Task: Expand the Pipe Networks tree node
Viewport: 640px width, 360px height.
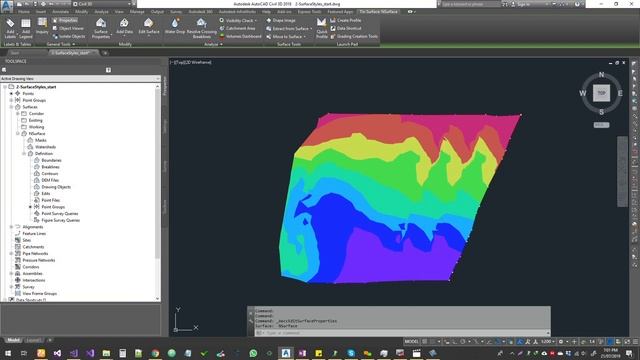Action: [x=11, y=253]
